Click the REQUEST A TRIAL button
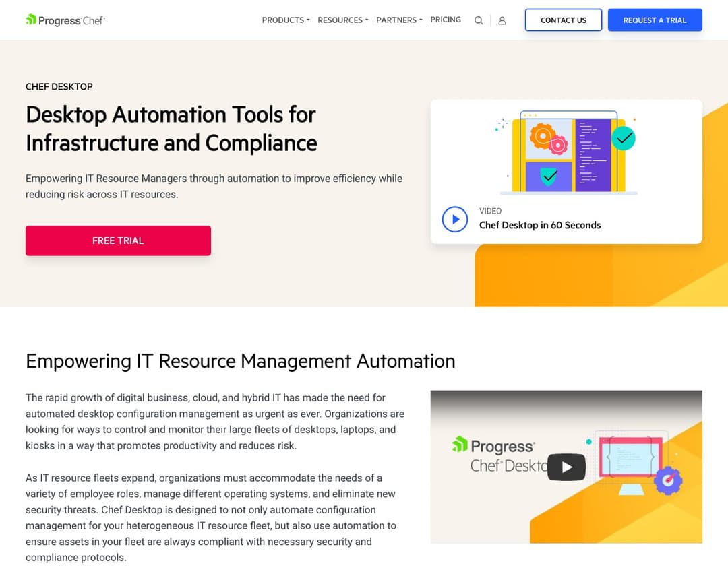 coord(655,20)
